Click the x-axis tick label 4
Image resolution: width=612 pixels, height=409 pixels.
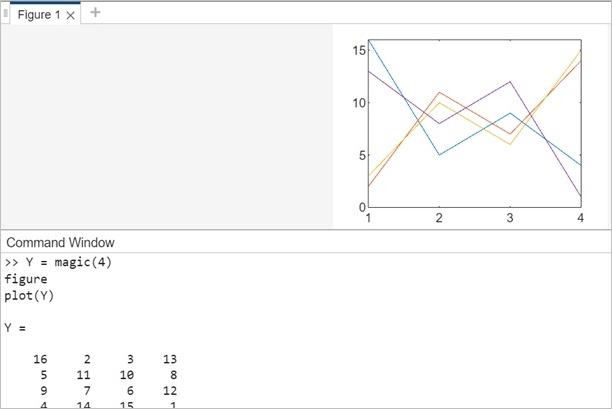(x=580, y=218)
